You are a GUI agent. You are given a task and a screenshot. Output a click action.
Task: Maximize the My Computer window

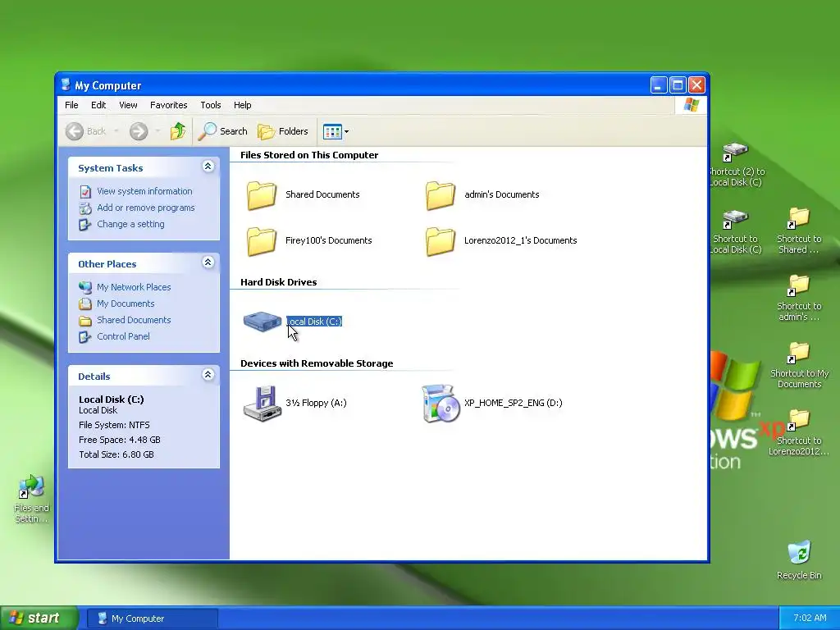tap(678, 84)
